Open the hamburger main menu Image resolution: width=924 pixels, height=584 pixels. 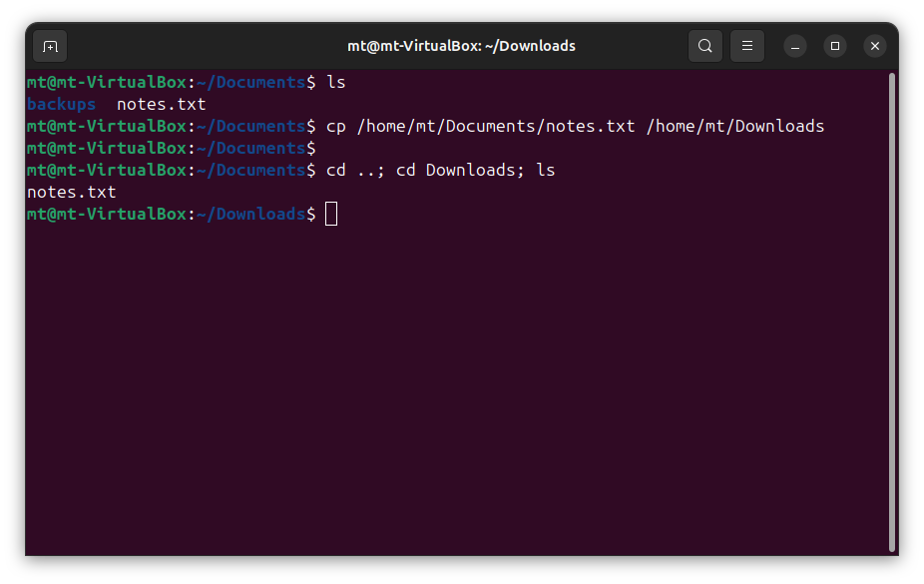pos(746,46)
